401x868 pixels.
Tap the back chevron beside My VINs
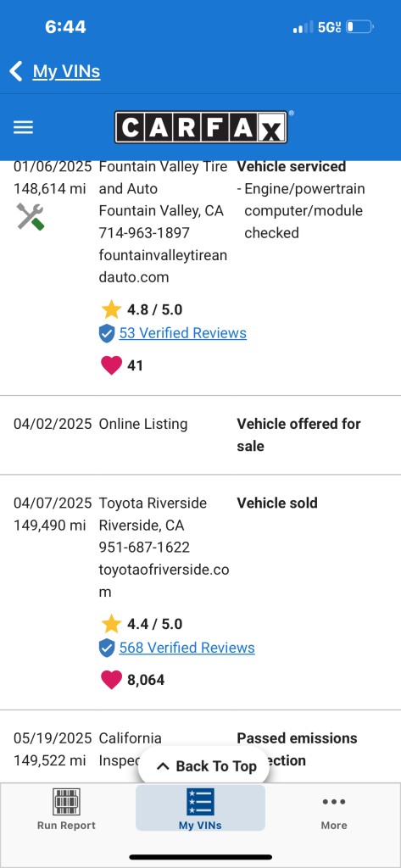pos(16,71)
